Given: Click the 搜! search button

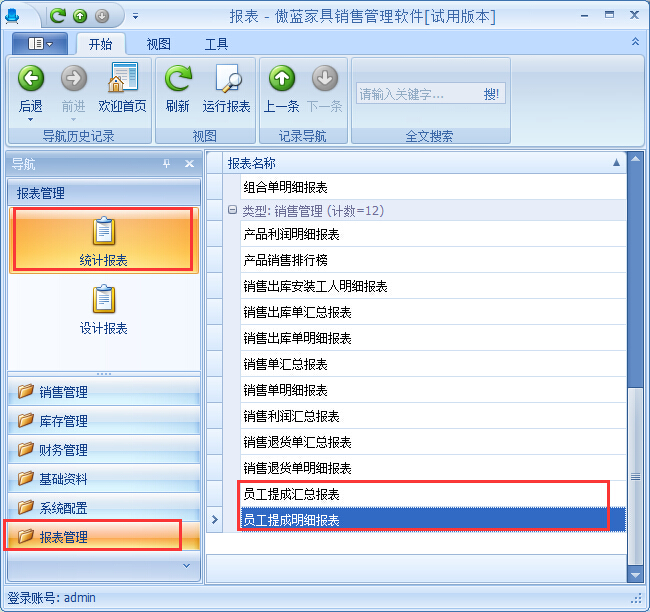Looking at the screenshot, I should click(x=492, y=94).
